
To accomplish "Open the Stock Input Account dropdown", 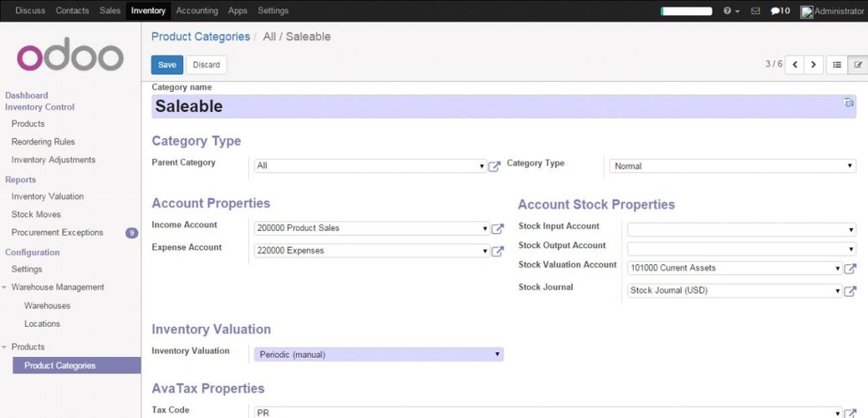I will pyautogui.click(x=741, y=230).
